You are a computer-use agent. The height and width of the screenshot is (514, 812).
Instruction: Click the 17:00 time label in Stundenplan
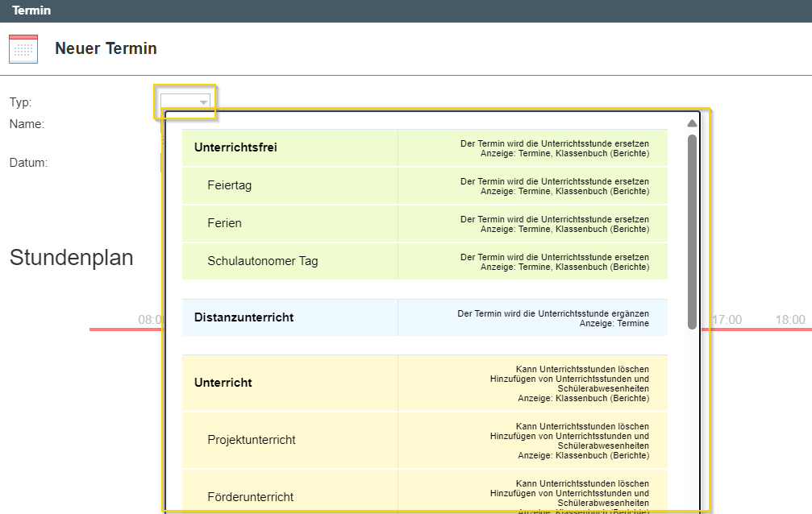coord(727,320)
